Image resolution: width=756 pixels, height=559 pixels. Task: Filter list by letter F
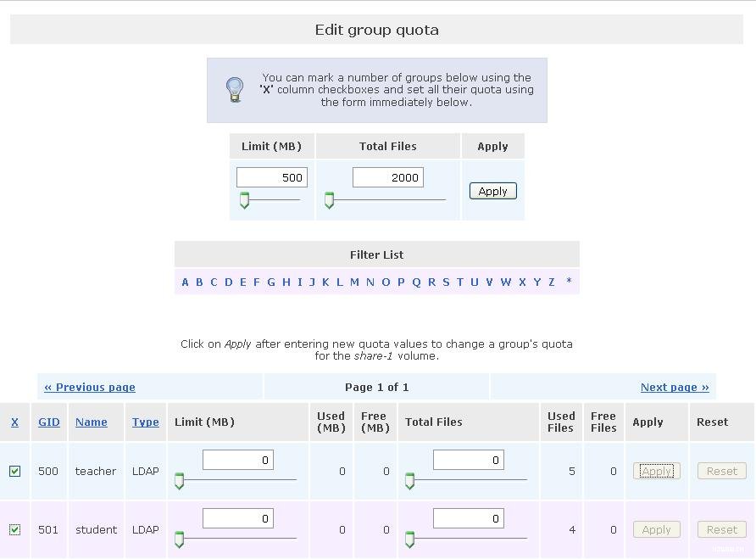tap(257, 282)
